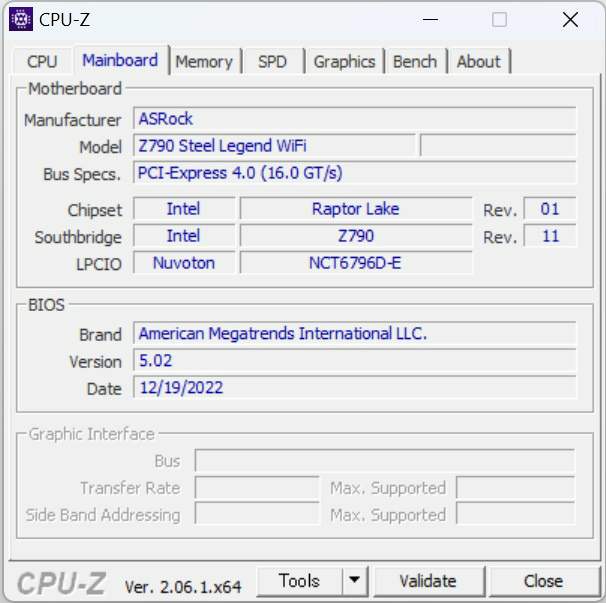Open the Bench tab
Screen dimensions: 606x603
click(415, 61)
